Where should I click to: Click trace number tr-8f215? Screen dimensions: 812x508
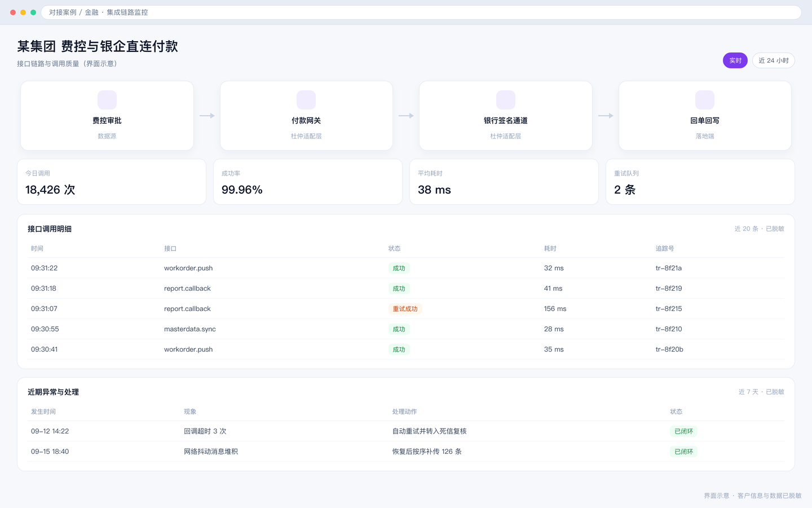click(x=669, y=309)
